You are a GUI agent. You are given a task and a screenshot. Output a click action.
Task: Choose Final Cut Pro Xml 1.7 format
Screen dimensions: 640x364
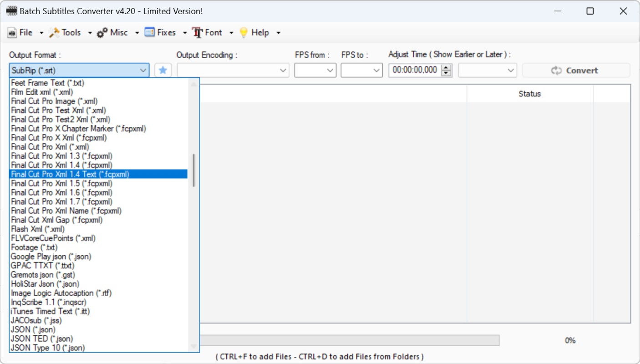(x=98, y=202)
